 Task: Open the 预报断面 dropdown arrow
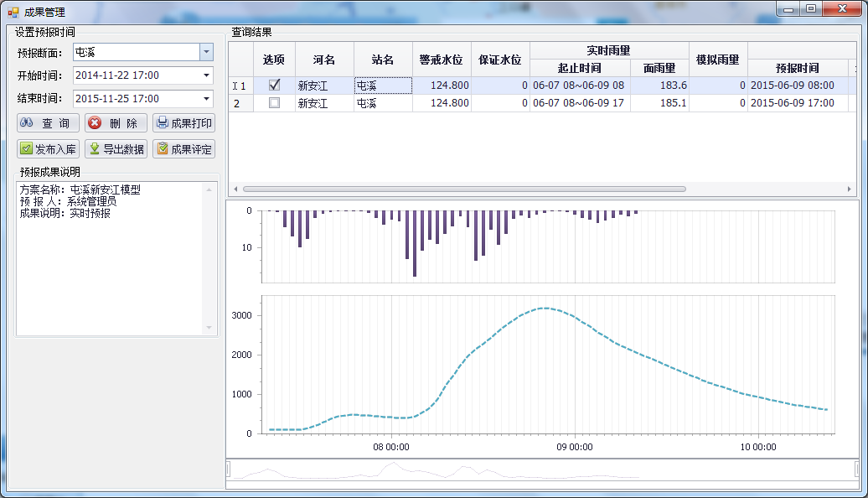[206, 52]
